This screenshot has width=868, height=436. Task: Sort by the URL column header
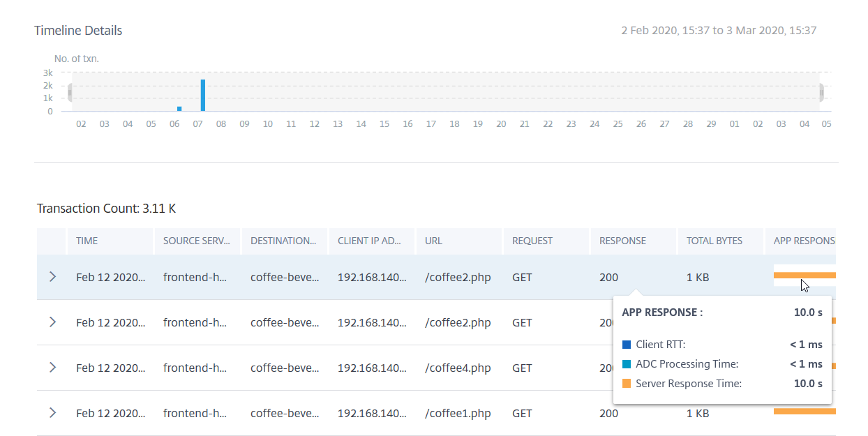click(433, 241)
